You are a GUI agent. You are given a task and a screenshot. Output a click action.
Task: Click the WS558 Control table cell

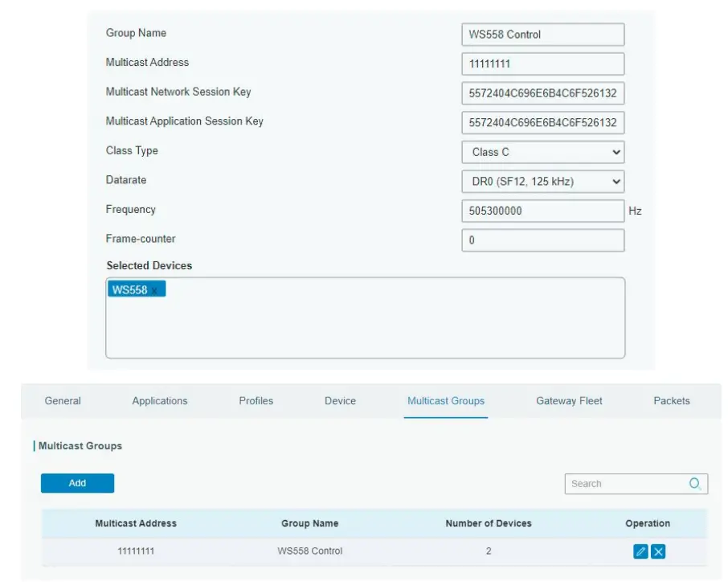coord(309,551)
